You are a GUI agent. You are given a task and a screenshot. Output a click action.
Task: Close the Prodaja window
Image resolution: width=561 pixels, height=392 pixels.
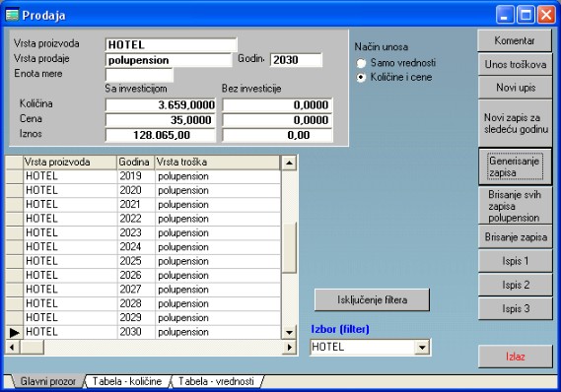coord(546,15)
